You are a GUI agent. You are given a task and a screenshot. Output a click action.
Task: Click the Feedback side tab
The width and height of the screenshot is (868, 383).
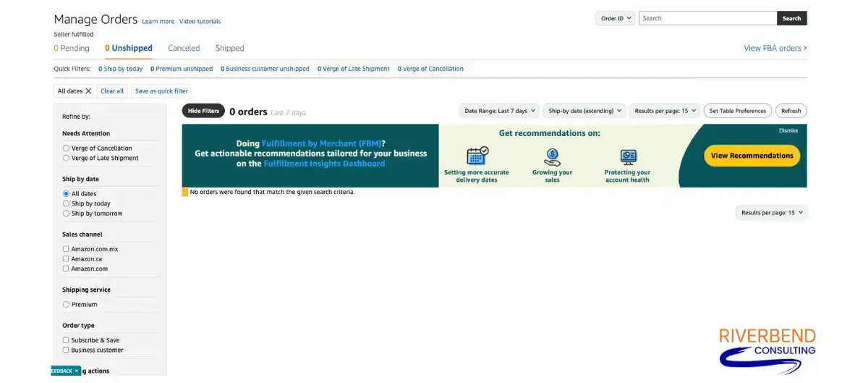[x=61, y=371]
